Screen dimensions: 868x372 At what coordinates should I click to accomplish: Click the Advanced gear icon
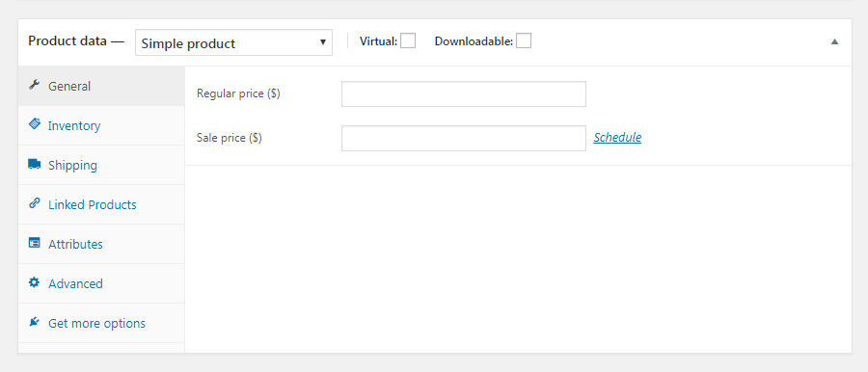pyautogui.click(x=35, y=282)
